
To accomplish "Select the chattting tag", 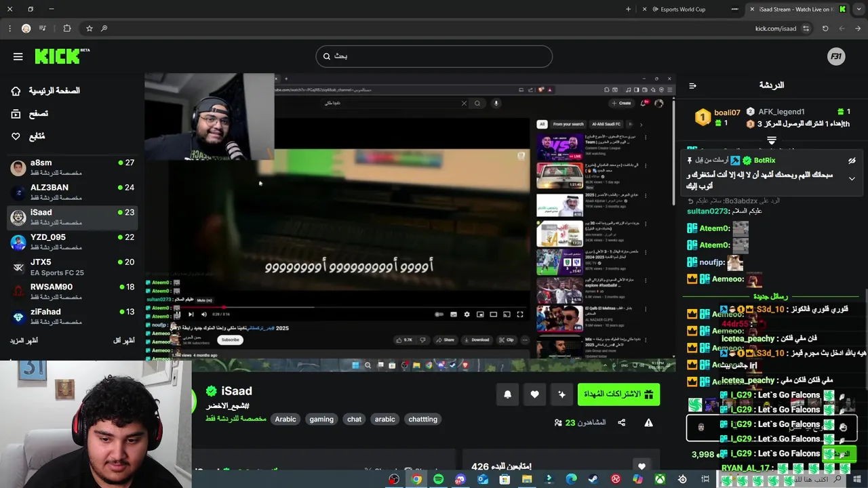I will tap(423, 420).
